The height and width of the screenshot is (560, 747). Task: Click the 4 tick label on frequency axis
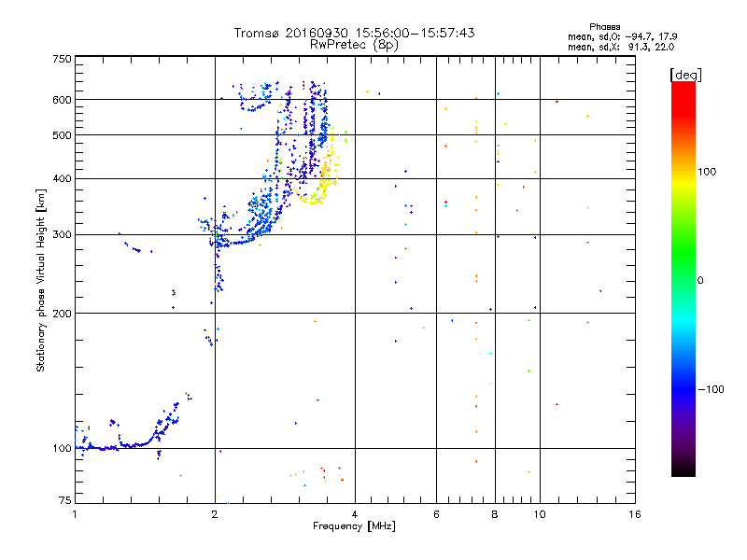click(x=355, y=514)
